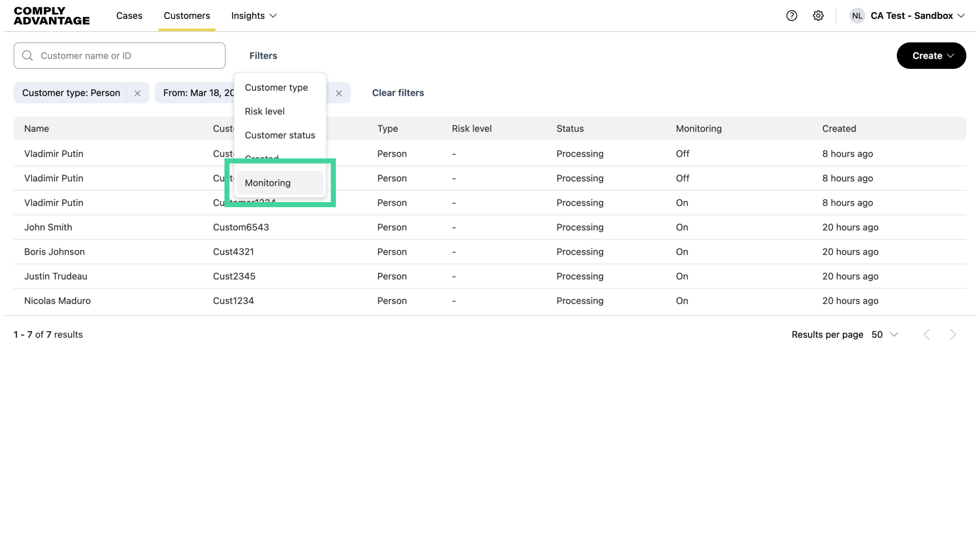This screenshot has width=980, height=551.
Task: Change results per page dropdown
Action: tap(885, 335)
